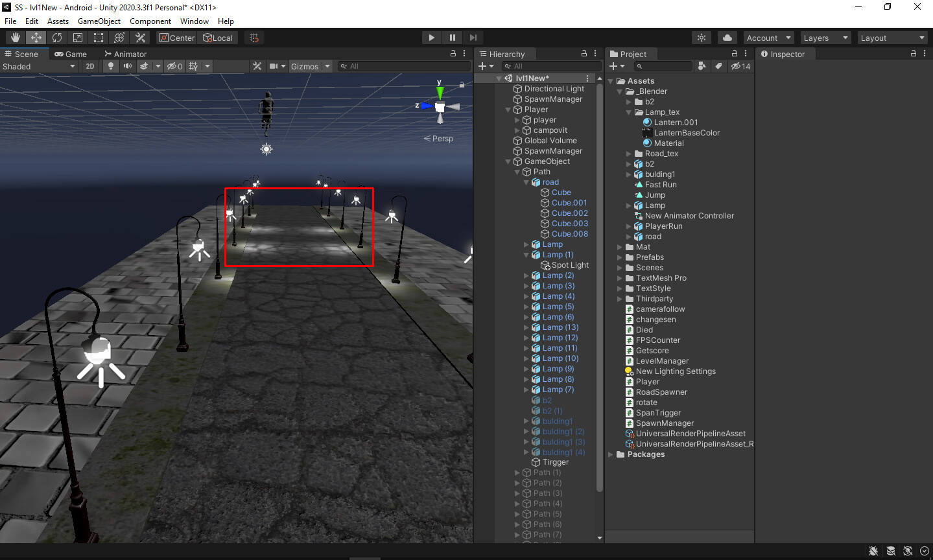Select the Hand tool
This screenshot has width=933, height=560.
click(16, 38)
